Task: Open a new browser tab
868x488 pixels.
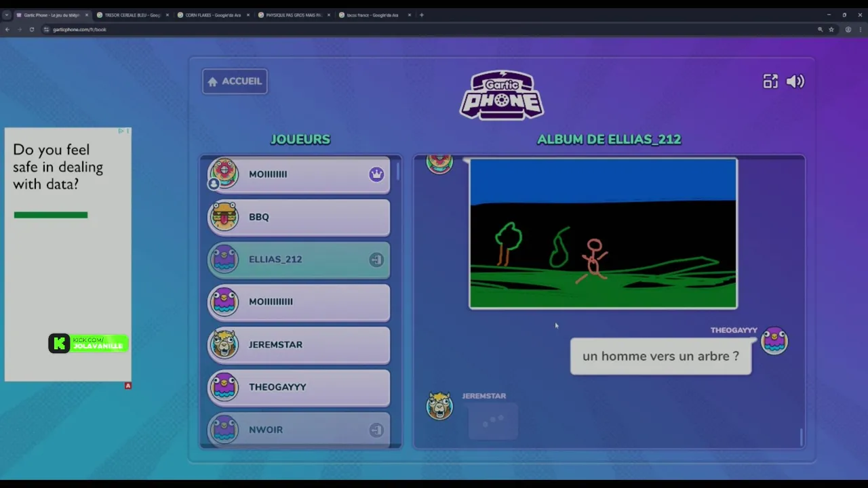Action: click(422, 15)
